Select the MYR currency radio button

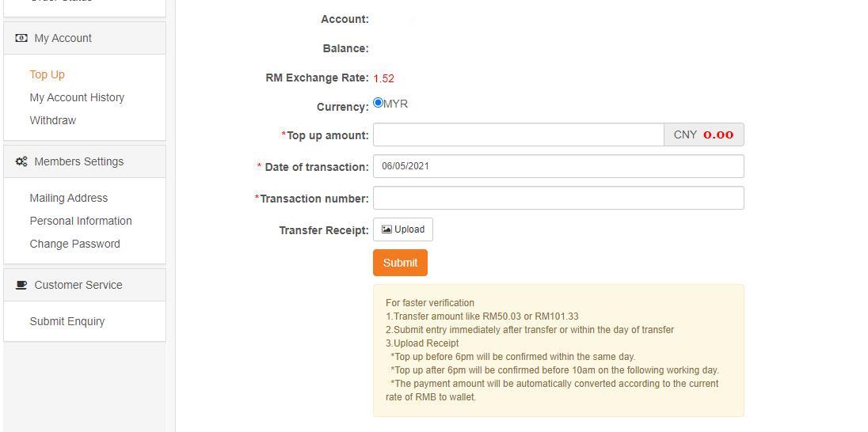378,102
